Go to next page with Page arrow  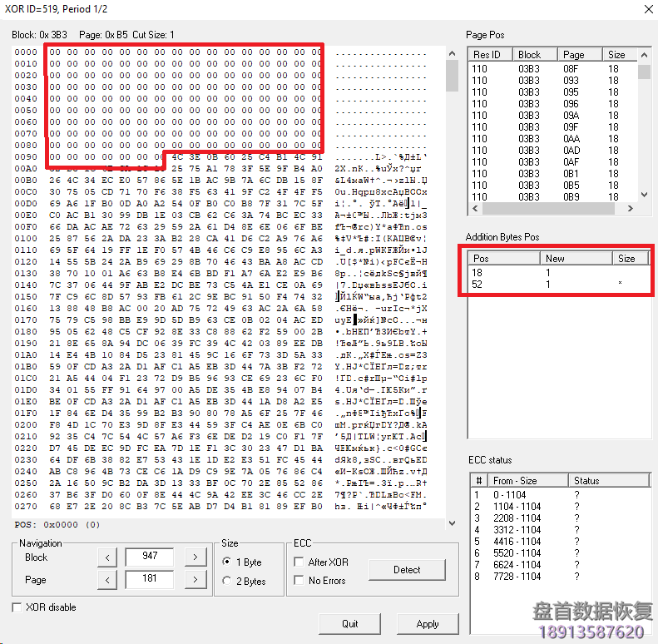tap(194, 579)
